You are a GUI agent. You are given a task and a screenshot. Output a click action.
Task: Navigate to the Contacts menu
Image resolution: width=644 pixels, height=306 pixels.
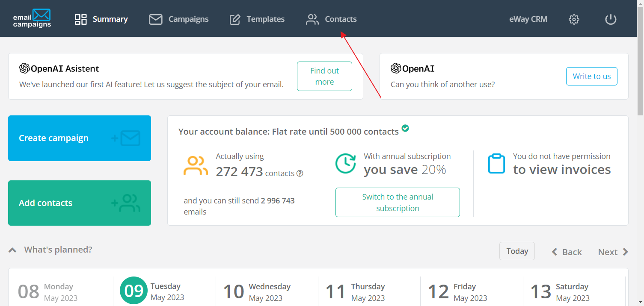[x=331, y=19]
